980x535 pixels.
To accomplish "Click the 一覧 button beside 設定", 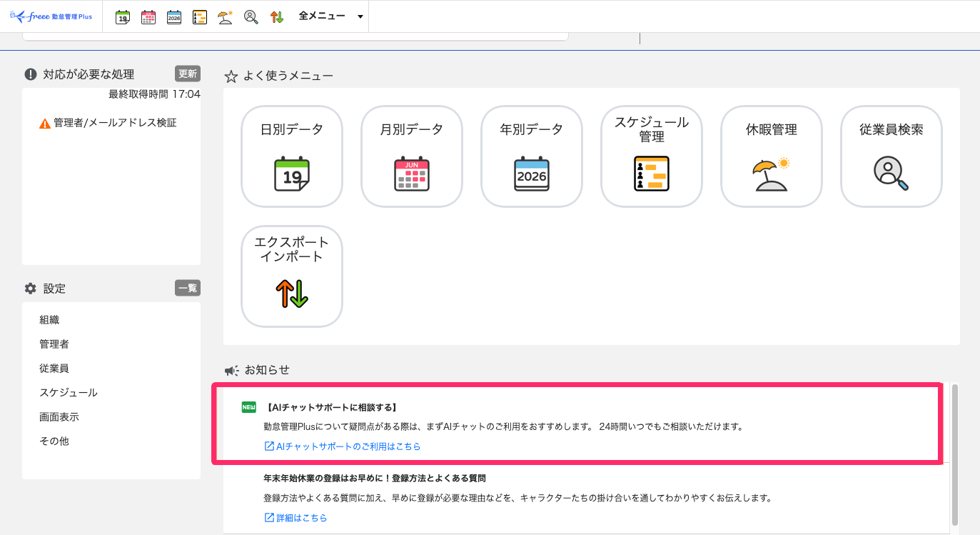I will click(188, 288).
